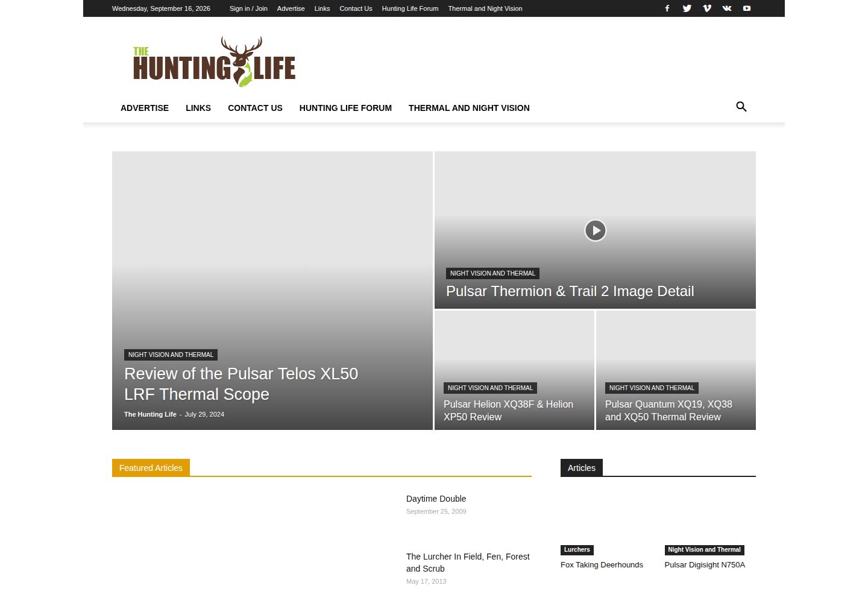Screen dimensions: 868x603
Task: Click The Hunting Life author link
Action: pos(150,414)
